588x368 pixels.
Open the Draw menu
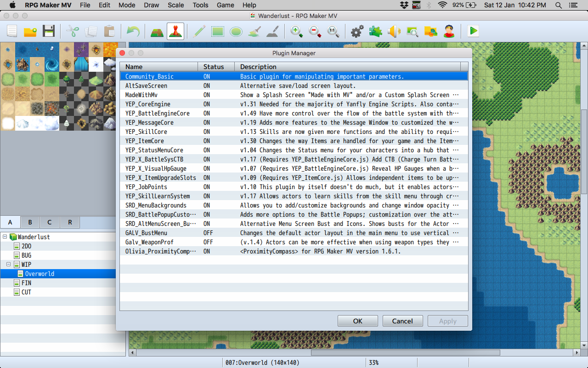[152, 5]
